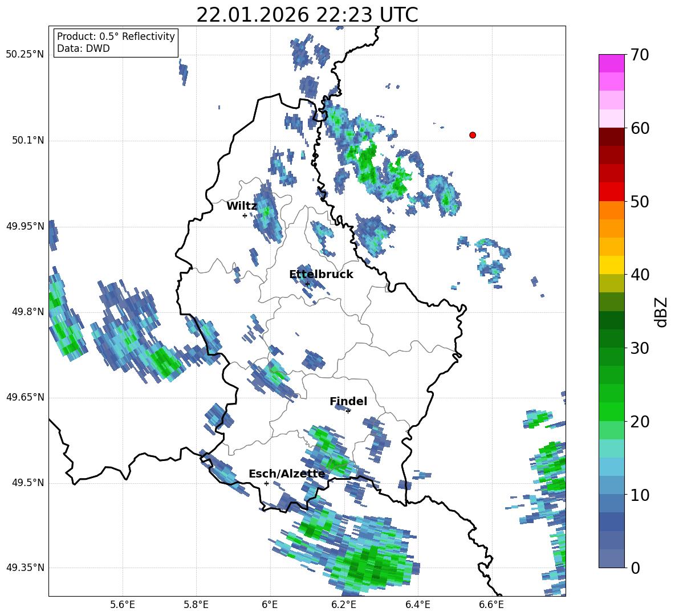
Task: Click the cross marker at Wiltz
Action: (x=245, y=215)
